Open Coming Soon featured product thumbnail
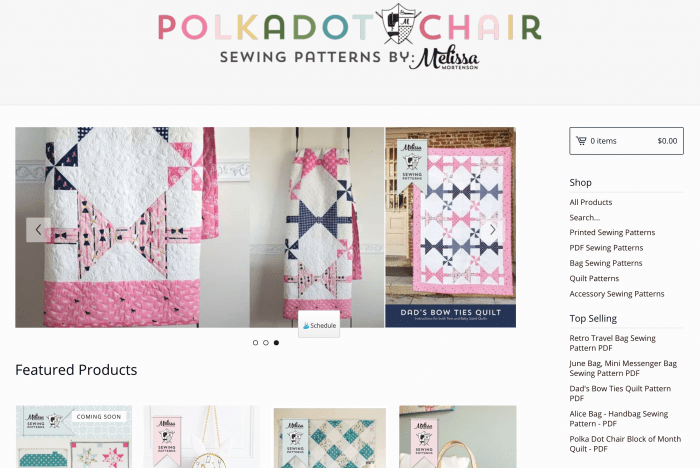This screenshot has height=468, width=700. pyautogui.click(x=74, y=437)
